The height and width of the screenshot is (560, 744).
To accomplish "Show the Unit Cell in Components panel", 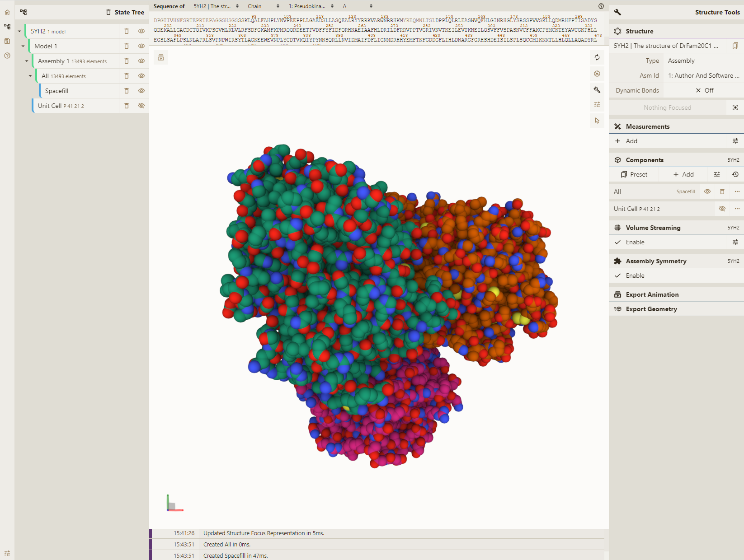I will point(722,209).
